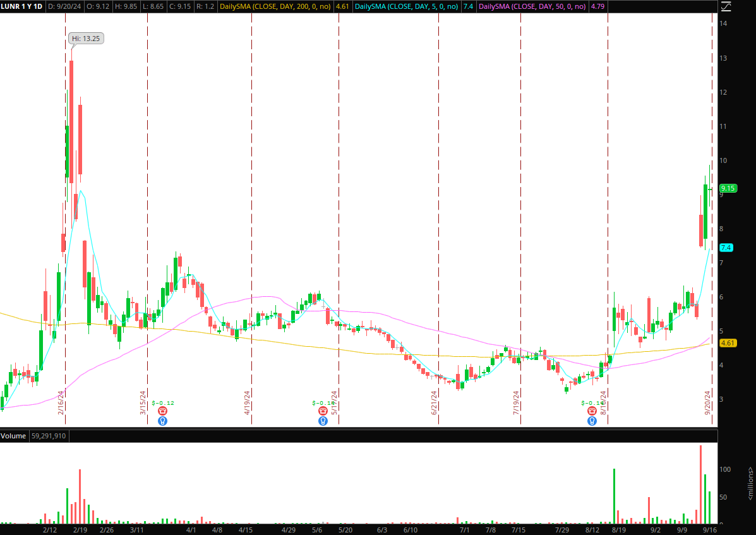The width and height of the screenshot is (756, 535).
Task: Click the earnings phone icon near 3/15/24
Action: click(162, 411)
